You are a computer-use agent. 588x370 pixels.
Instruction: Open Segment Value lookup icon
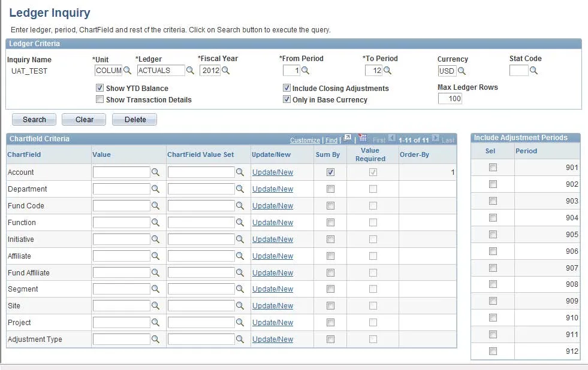(x=155, y=289)
